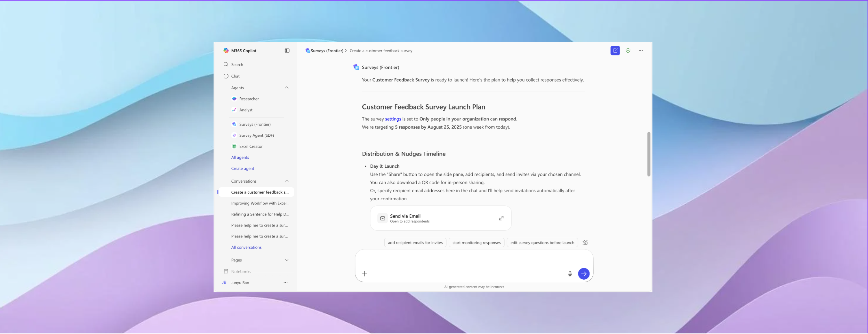Click the sparkle icon beside suggested prompts

[585, 242]
